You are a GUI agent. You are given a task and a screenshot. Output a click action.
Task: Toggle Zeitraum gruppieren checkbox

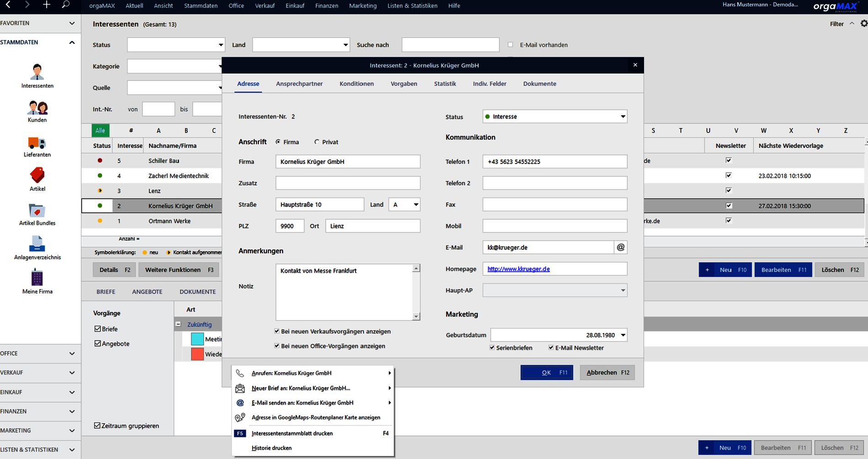pos(97,426)
